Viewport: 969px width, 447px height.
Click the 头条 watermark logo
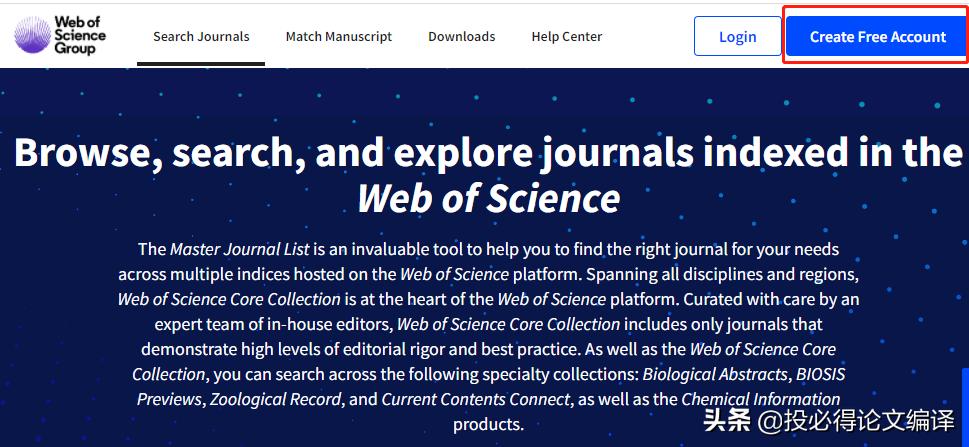[x=727, y=420]
